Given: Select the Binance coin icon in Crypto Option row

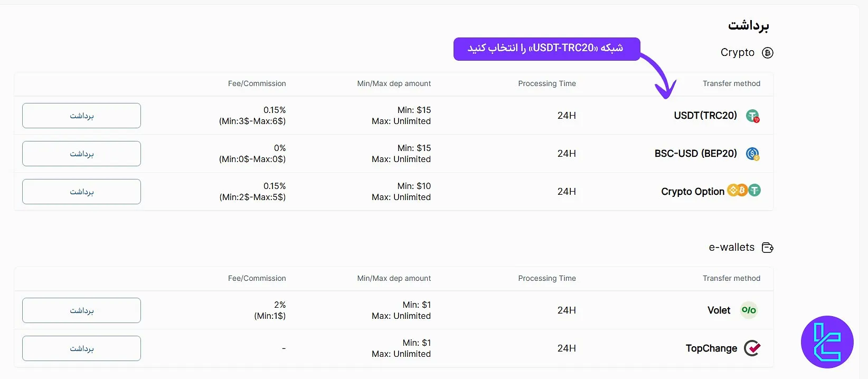Looking at the screenshot, I should 733,191.
